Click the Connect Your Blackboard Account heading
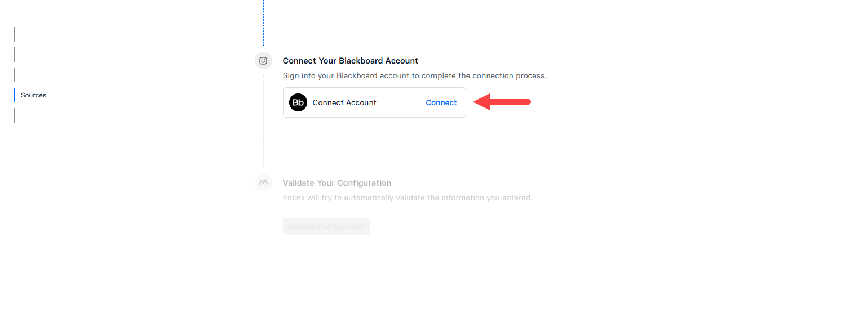 point(350,60)
